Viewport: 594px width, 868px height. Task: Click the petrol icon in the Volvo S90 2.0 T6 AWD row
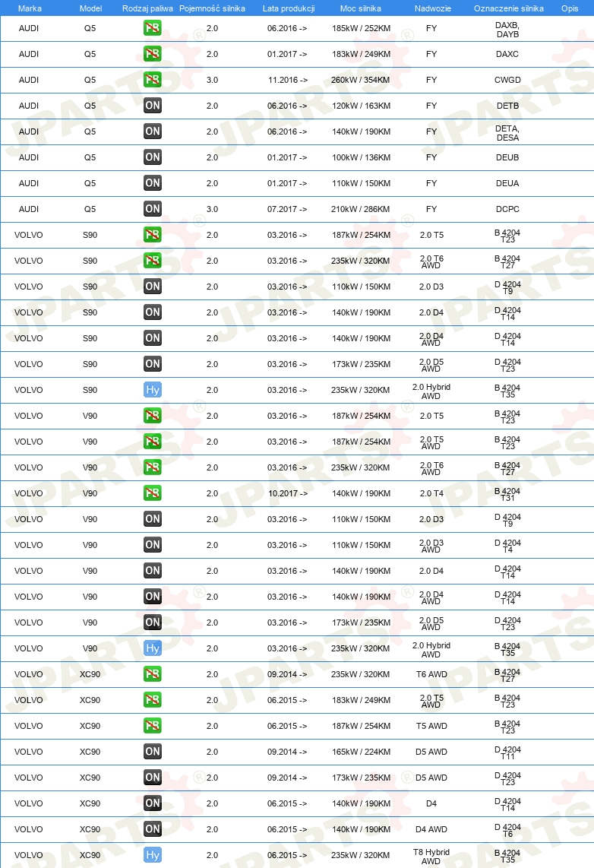tap(153, 261)
